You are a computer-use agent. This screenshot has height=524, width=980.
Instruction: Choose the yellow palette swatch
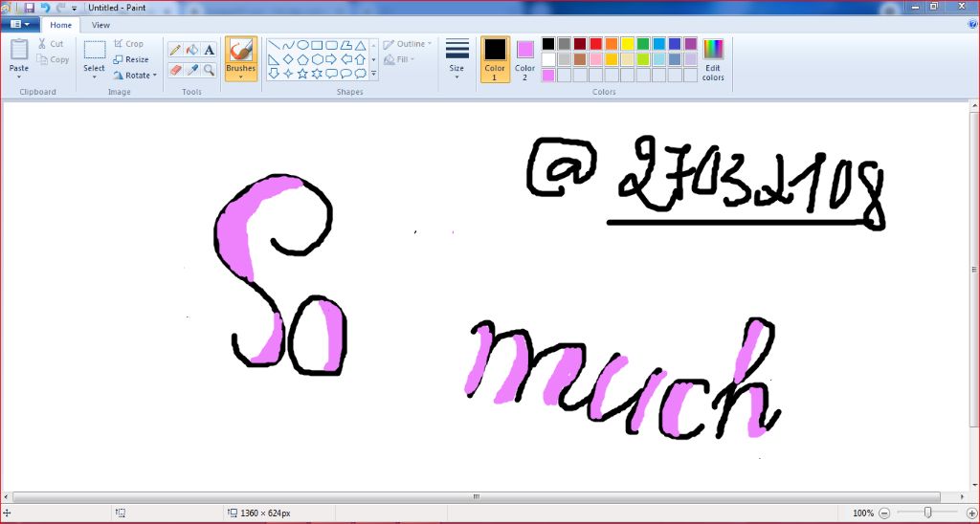[x=627, y=44]
